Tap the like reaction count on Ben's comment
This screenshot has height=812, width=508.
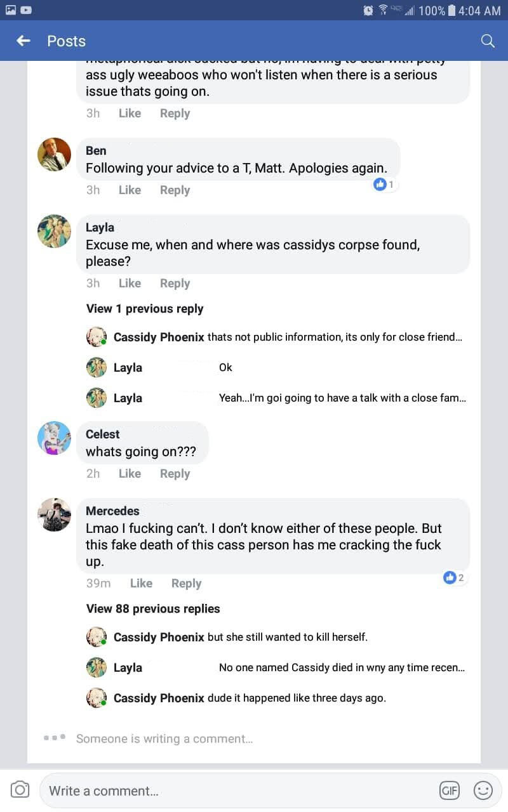[385, 185]
